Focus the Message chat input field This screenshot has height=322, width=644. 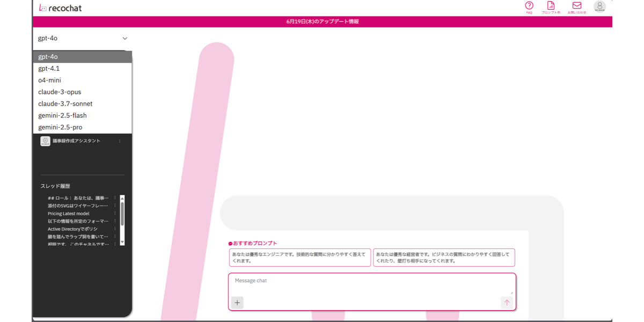click(x=372, y=284)
